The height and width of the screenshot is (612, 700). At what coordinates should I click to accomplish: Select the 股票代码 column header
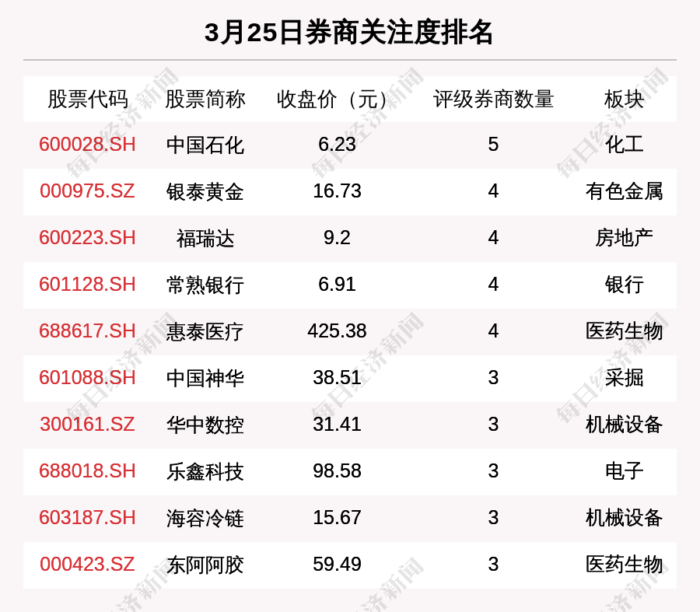(88, 99)
